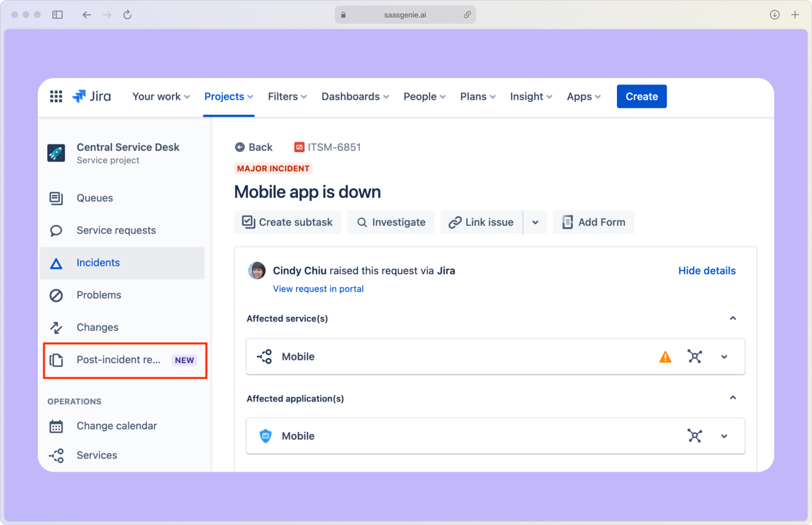Reload the page in browser
This screenshot has height=525, width=812.
tap(127, 15)
